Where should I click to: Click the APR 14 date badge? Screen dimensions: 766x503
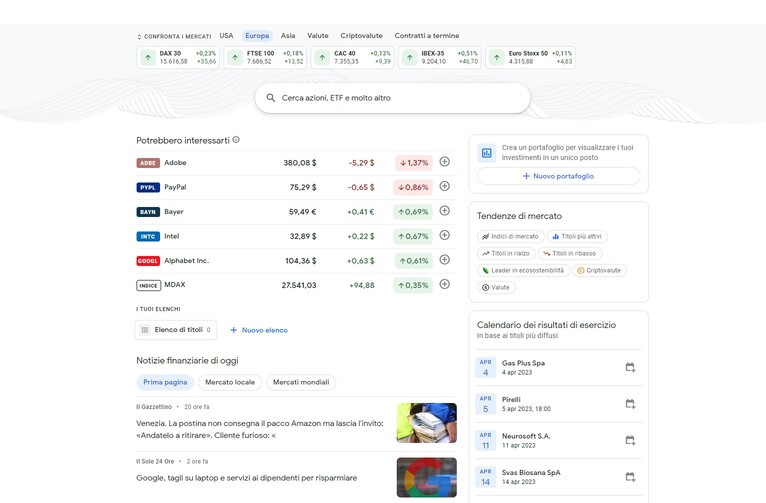pyautogui.click(x=486, y=477)
